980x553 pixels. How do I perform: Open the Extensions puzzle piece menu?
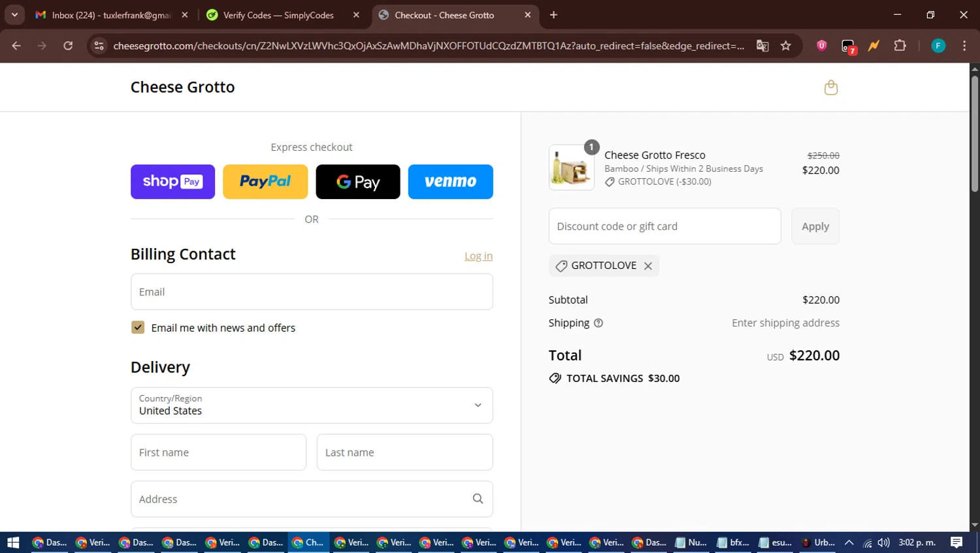coord(900,46)
